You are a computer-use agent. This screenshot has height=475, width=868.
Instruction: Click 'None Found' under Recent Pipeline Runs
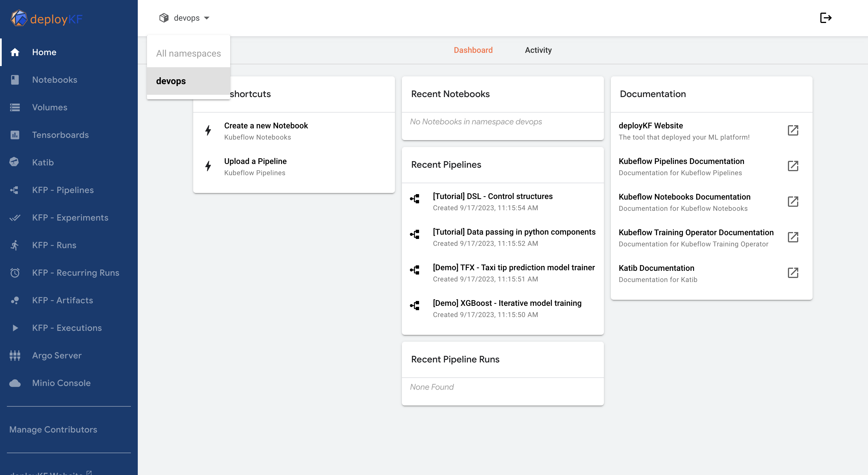pyautogui.click(x=432, y=387)
